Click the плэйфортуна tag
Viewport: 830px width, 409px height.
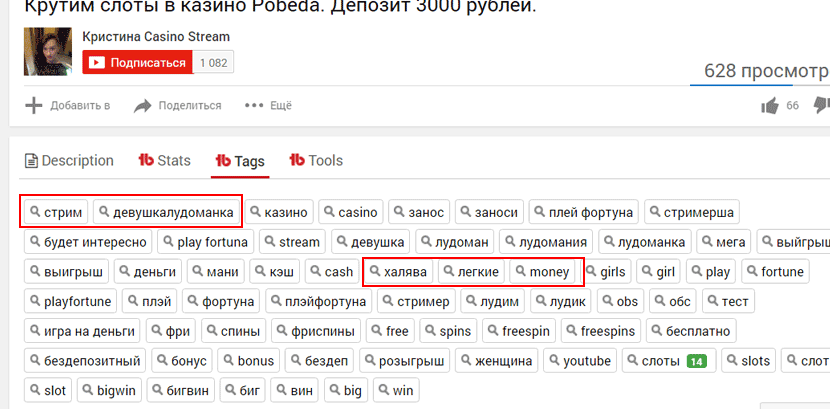[x=319, y=301]
